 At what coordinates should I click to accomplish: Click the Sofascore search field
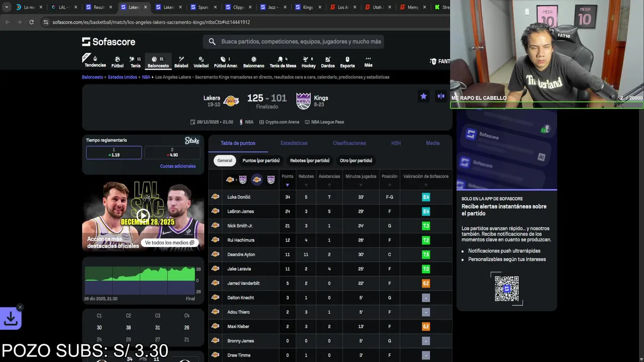pos(293,42)
